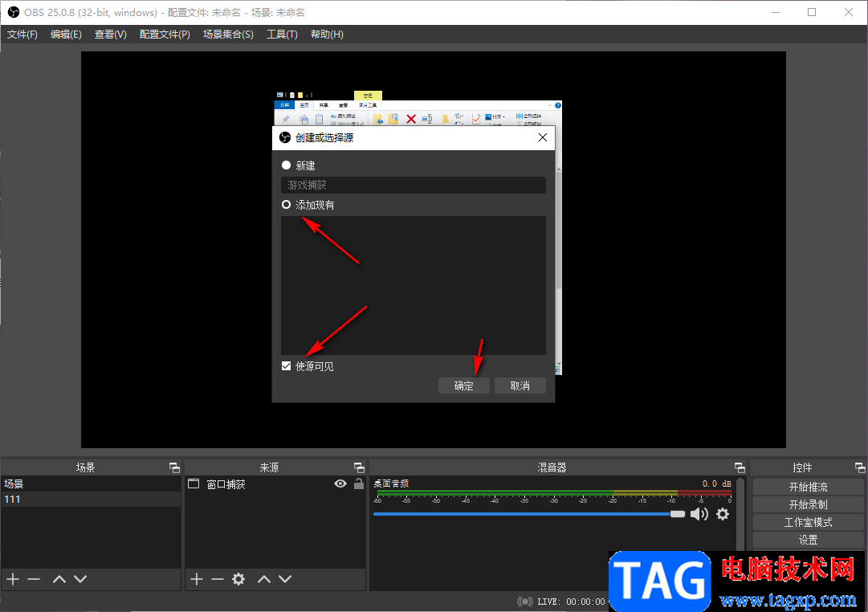This screenshot has height=612, width=868.
Task: Click the OBS logo in title bar
Action: 14,12
